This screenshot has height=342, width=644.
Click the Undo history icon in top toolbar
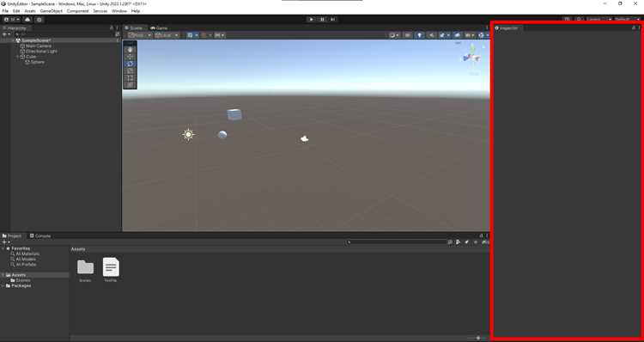coord(568,19)
